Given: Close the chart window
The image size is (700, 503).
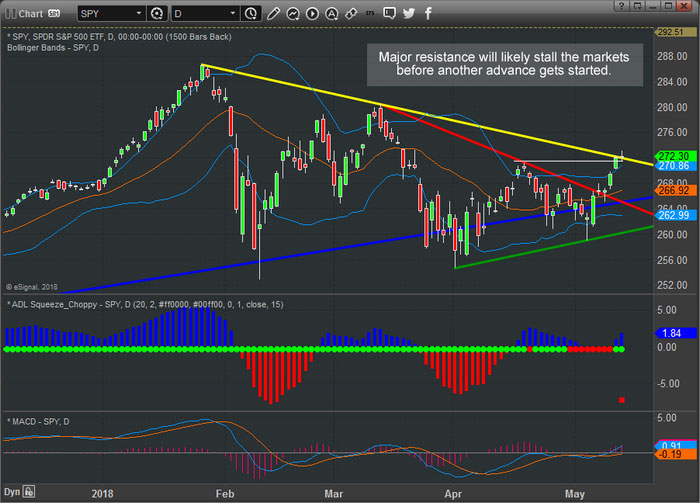Looking at the screenshot, I should pos(684,5).
